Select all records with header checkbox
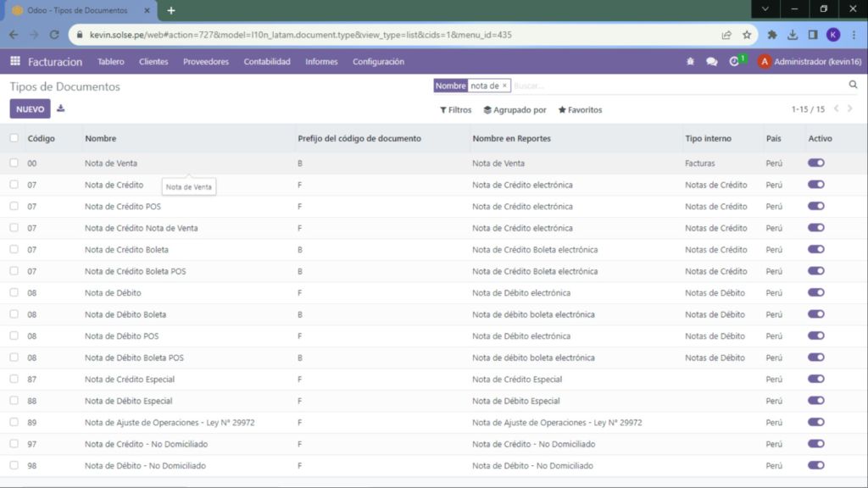868x488 pixels. coord(14,138)
